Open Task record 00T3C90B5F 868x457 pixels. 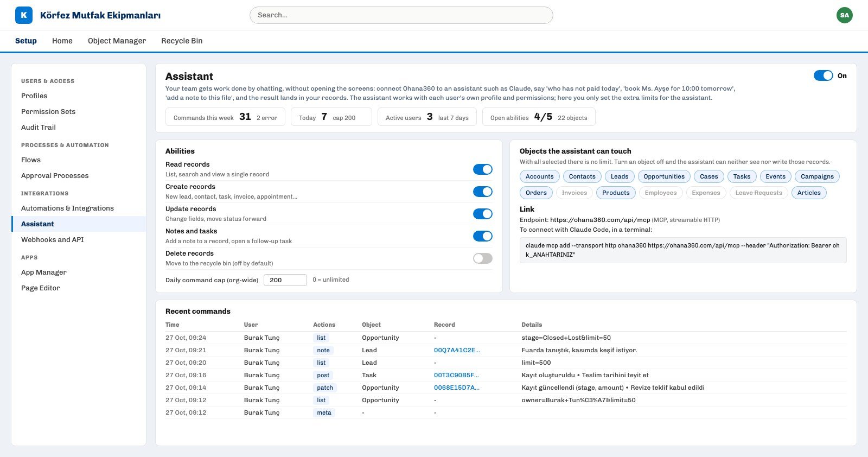pyautogui.click(x=456, y=375)
